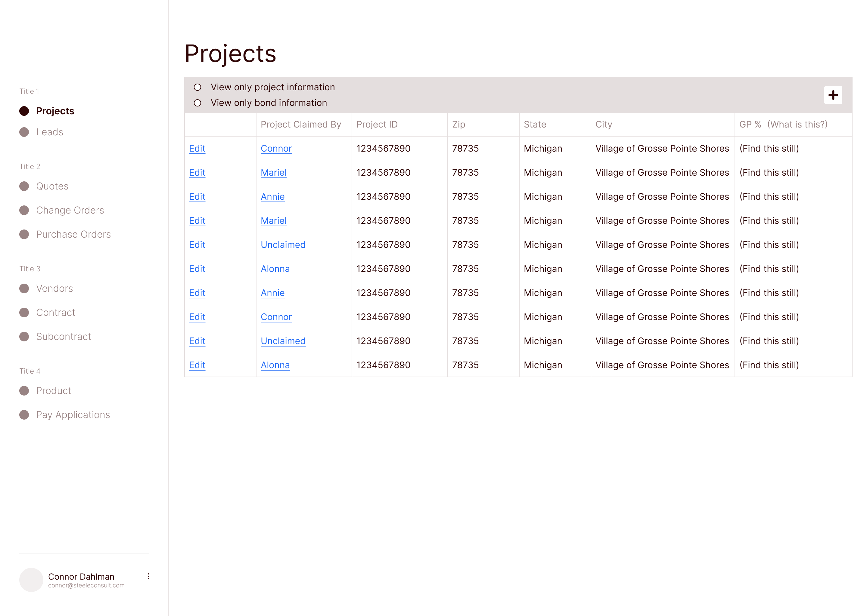The image size is (867, 616).
Task: Go to Purchase Orders section
Action: 73,234
